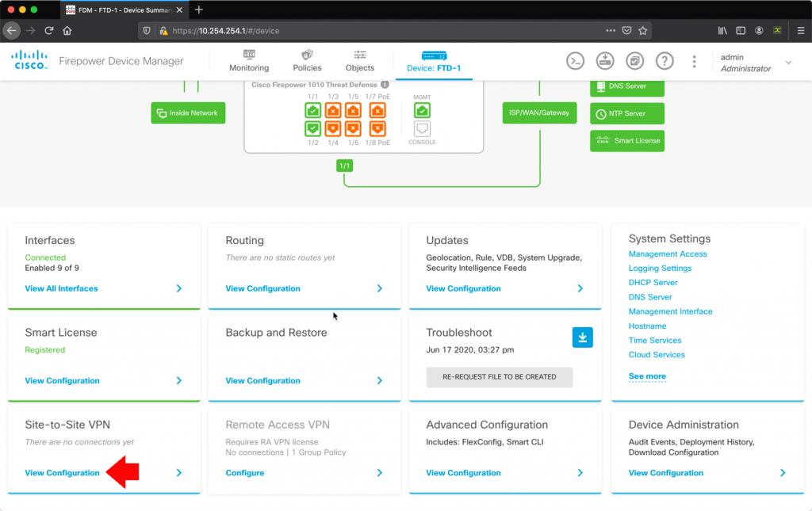Click the download icon on the Troubleshoot card

pyautogui.click(x=583, y=337)
